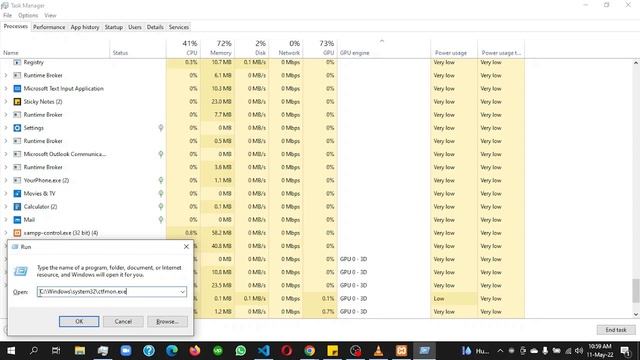640x360 pixels.
Task: Close the Run dialog with the X
Action: [186, 247]
